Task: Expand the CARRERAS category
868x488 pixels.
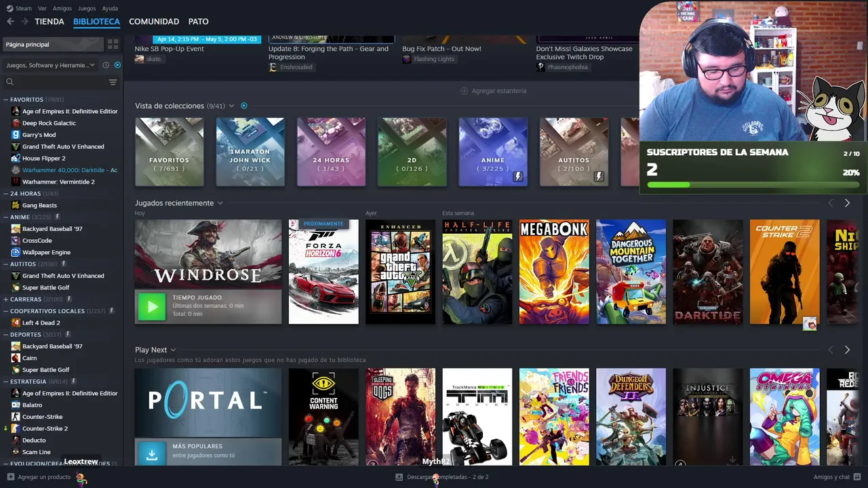Action: [x=6, y=299]
